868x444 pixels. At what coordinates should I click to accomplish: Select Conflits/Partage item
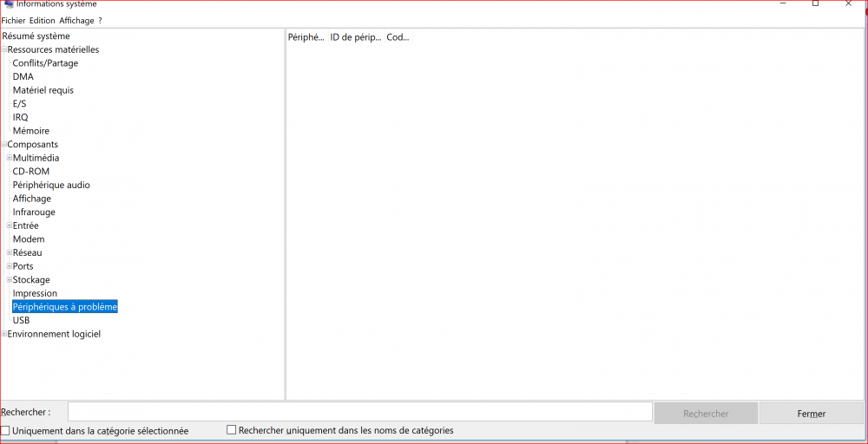[45, 63]
